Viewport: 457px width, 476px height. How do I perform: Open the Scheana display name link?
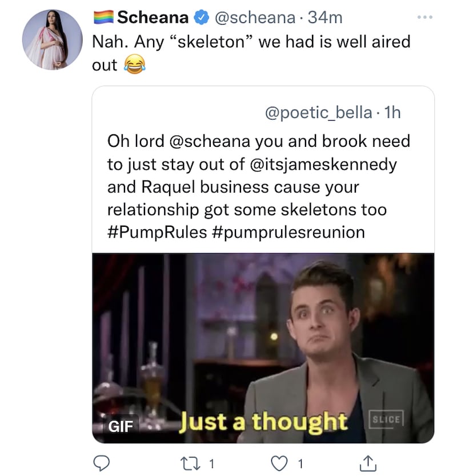pos(153,18)
